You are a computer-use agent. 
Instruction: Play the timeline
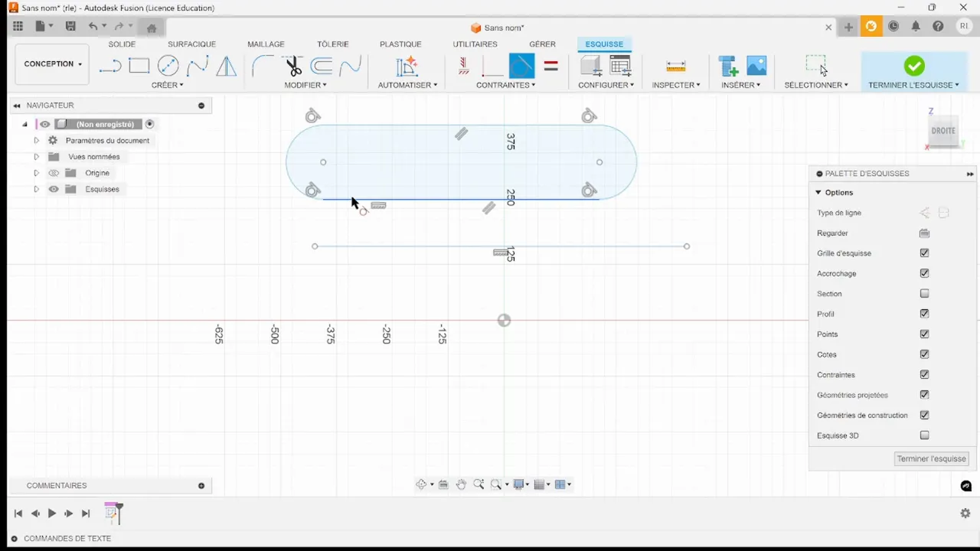pyautogui.click(x=52, y=514)
